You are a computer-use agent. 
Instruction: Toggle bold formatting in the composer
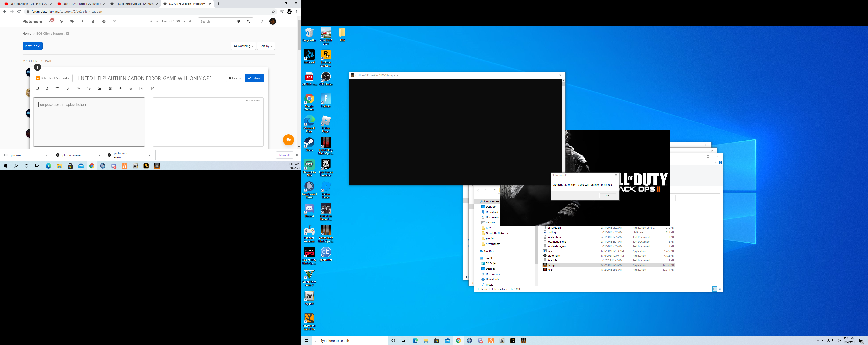tap(38, 88)
